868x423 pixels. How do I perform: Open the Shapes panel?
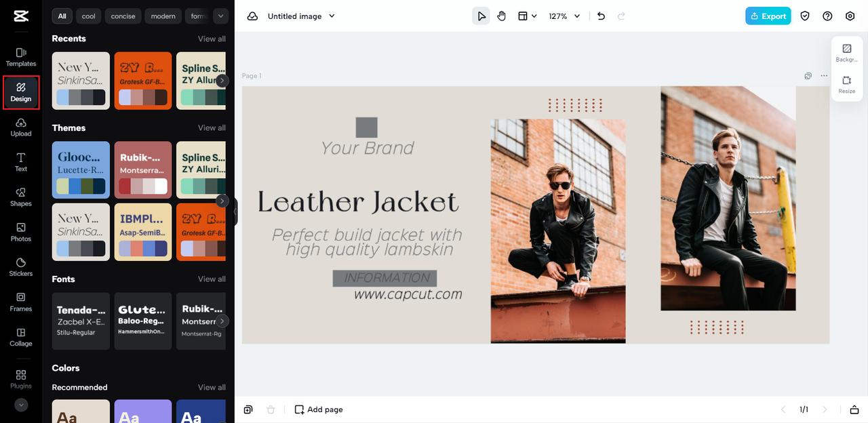tap(21, 197)
